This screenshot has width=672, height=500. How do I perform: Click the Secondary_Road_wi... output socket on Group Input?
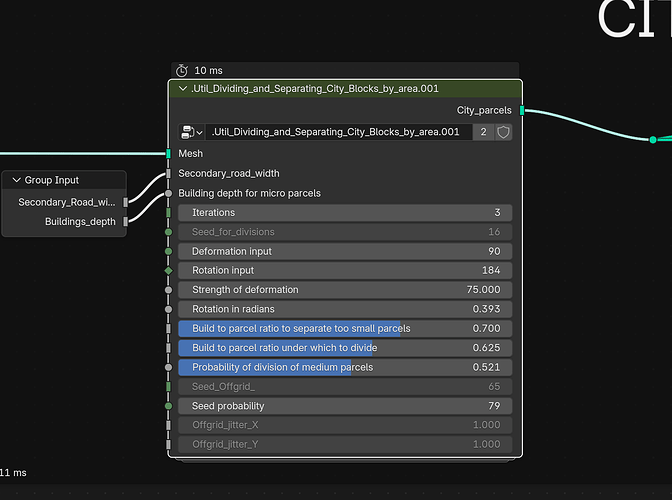point(126,202)
